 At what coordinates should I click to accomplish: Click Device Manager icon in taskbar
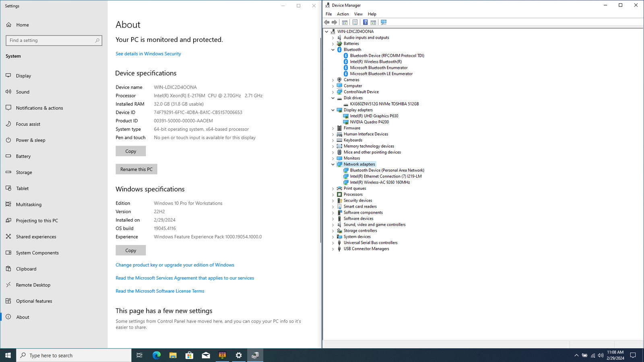[x=255, y=355]
